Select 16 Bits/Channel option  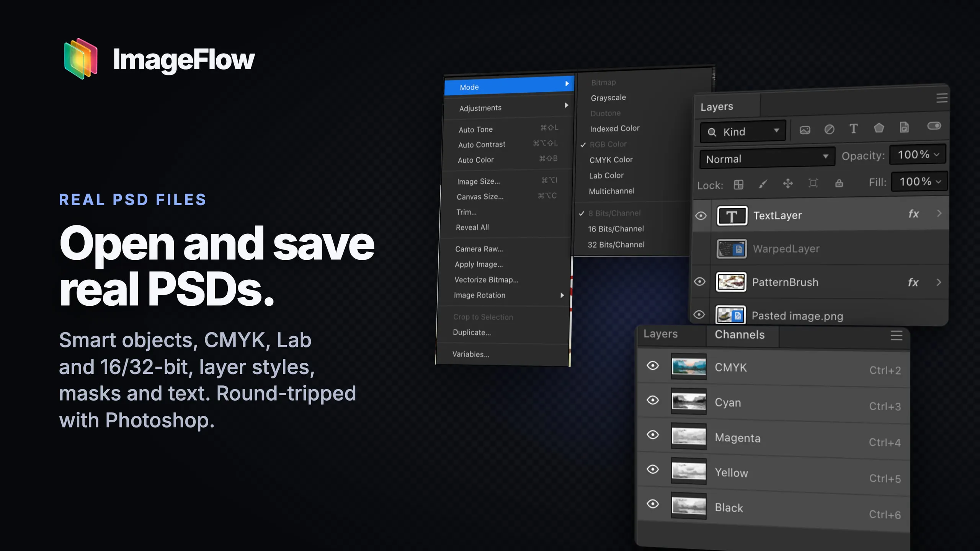pyautogui.click(x=616, y=229)
